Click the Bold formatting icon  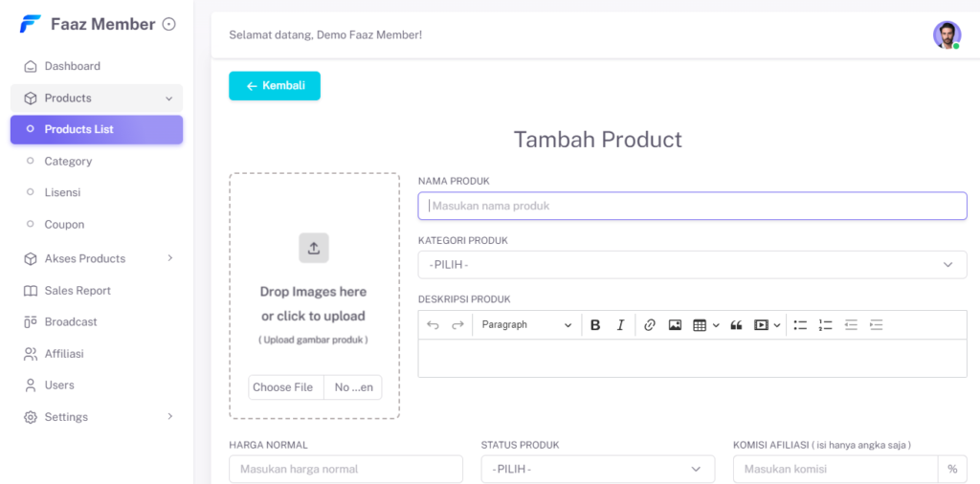(x=595, y=325)
